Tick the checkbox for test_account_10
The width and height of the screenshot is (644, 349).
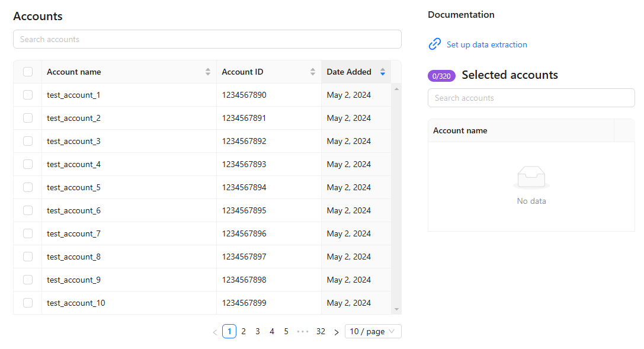point(28,303)
